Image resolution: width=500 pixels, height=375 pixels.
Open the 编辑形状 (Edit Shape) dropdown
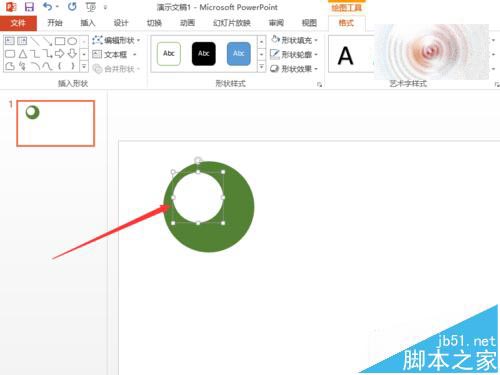point(116,40)
